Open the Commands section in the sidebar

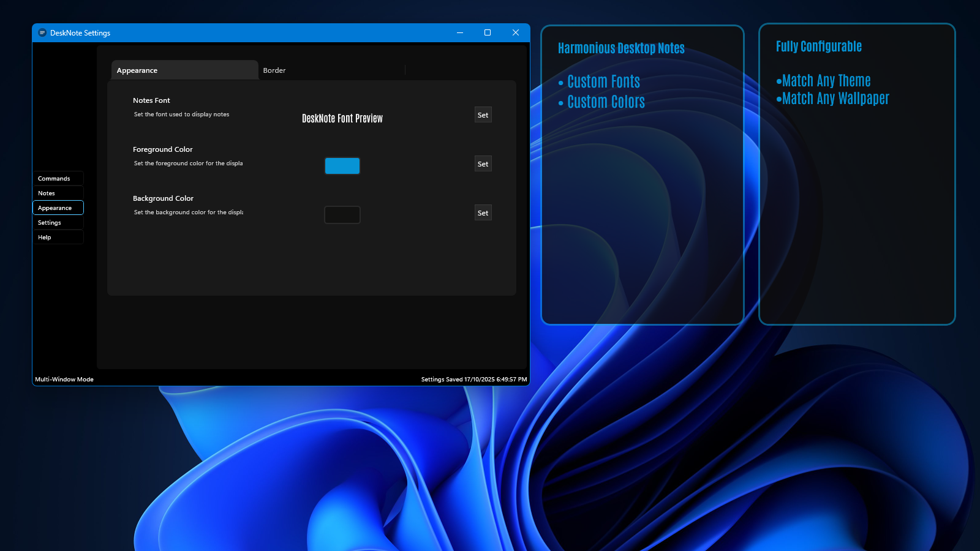[x=58, y=178]
